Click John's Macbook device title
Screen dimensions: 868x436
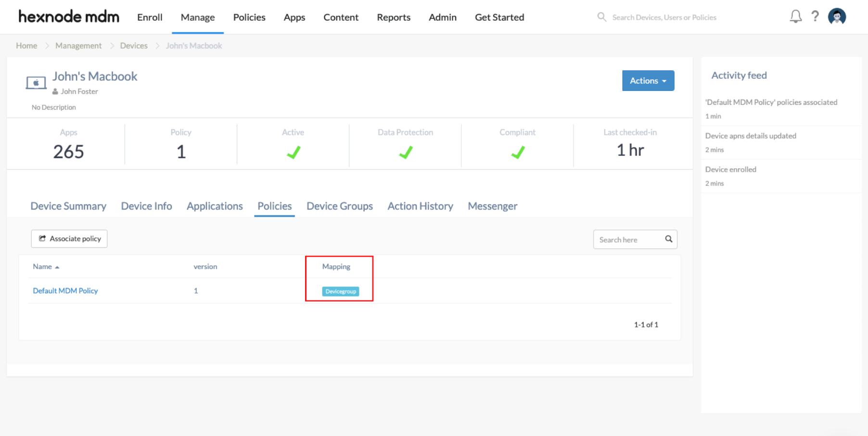point(95,76)
